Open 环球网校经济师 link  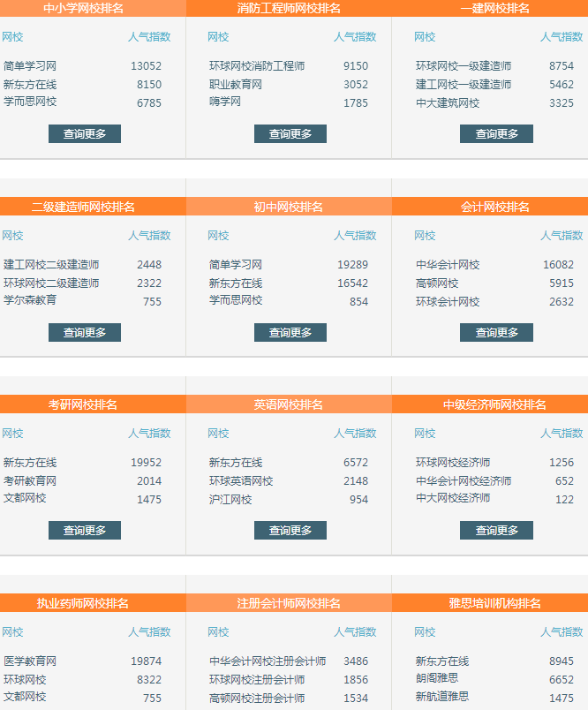[x=453, y=463]
